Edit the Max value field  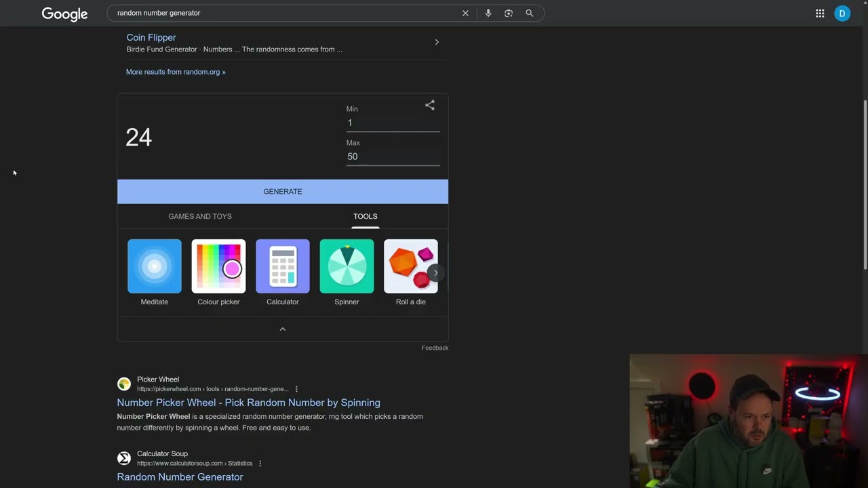coord(393,157)
